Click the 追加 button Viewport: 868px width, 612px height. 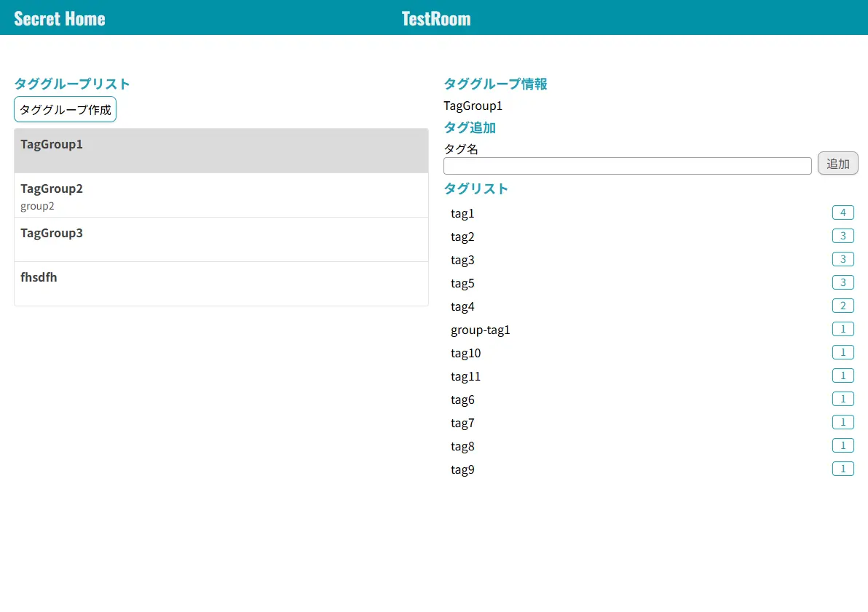pyautogui.click(x=837, y=163)
